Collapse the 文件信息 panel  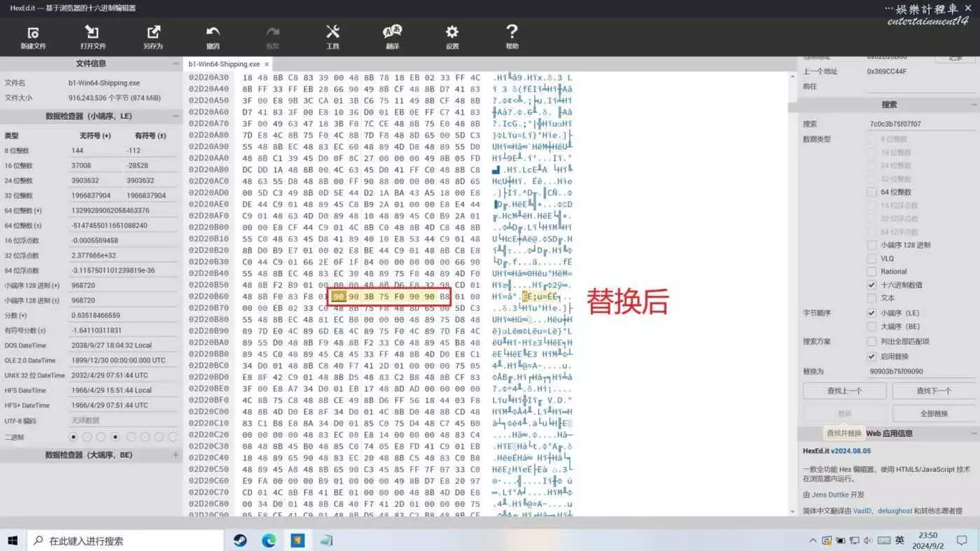[175, 64]
